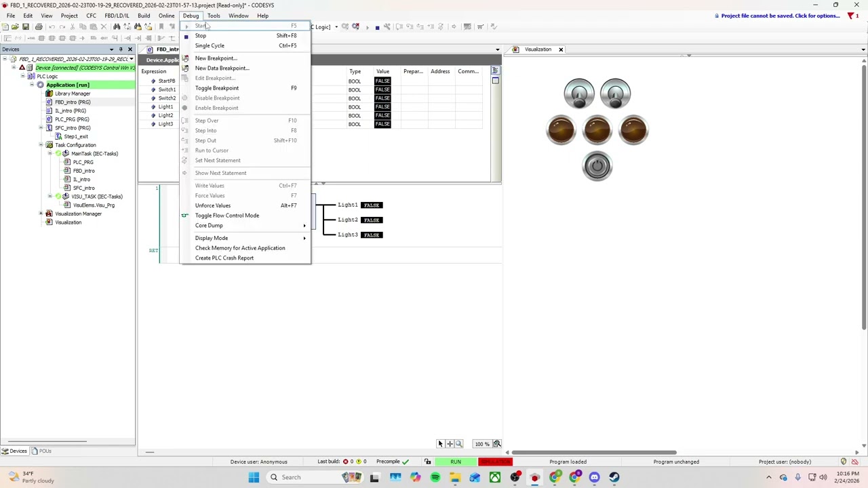This screenshot has height=488, width=868.
Task: Click the first amber lamp in visualization
Action: [561, 130]
